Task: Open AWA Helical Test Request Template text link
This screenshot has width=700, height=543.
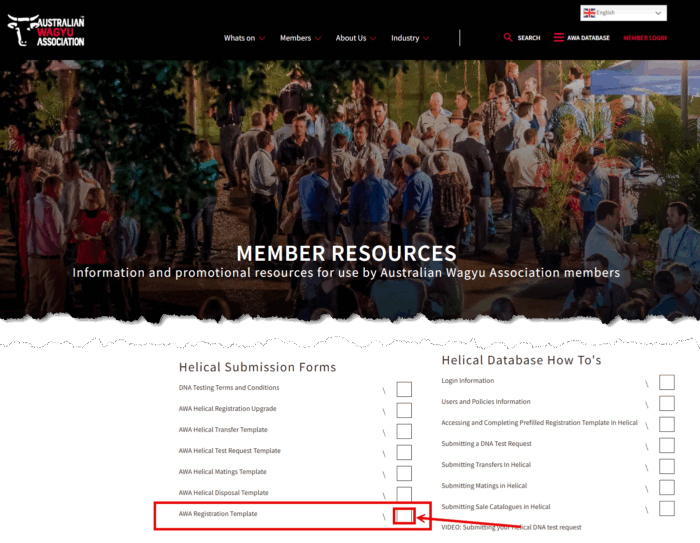Action: click(x=229, y=451)
